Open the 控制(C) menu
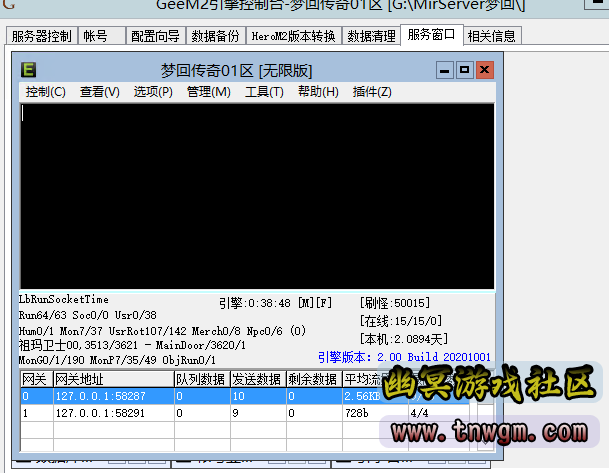Image resolution: width=609 pixels, height=473 pixels. click(x=45, y=92)
